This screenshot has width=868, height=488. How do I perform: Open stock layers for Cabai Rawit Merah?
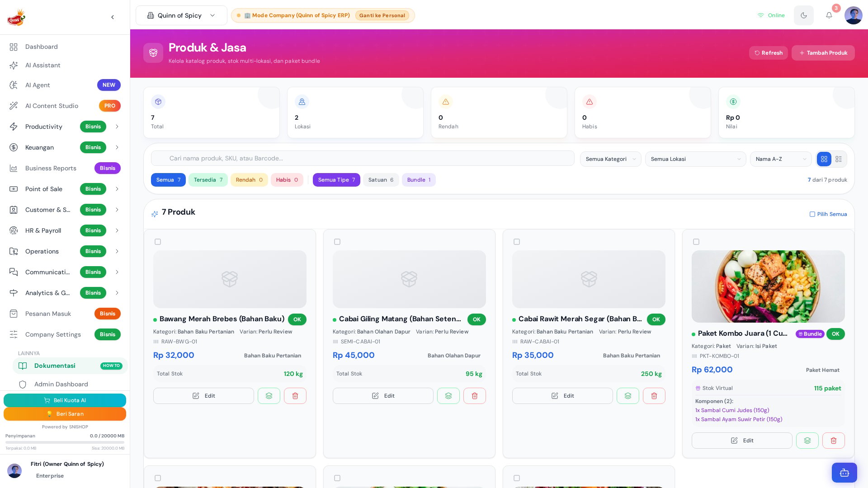click(x=628, y=396)
